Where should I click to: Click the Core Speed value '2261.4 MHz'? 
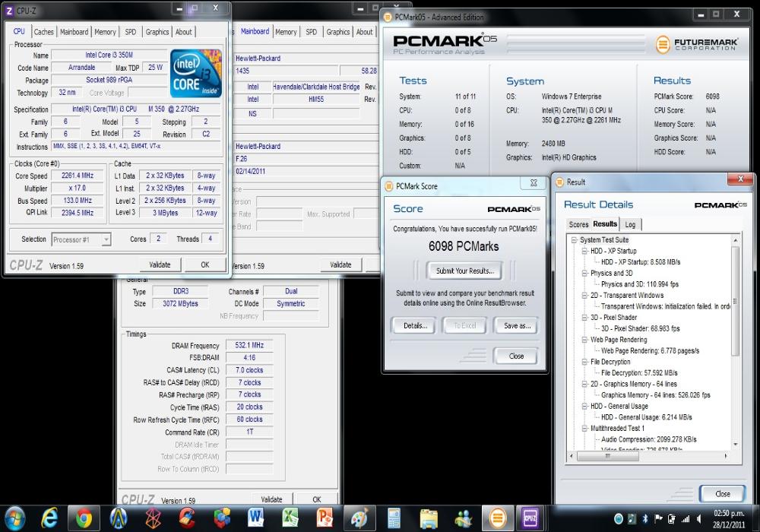(x=78, y=176)
